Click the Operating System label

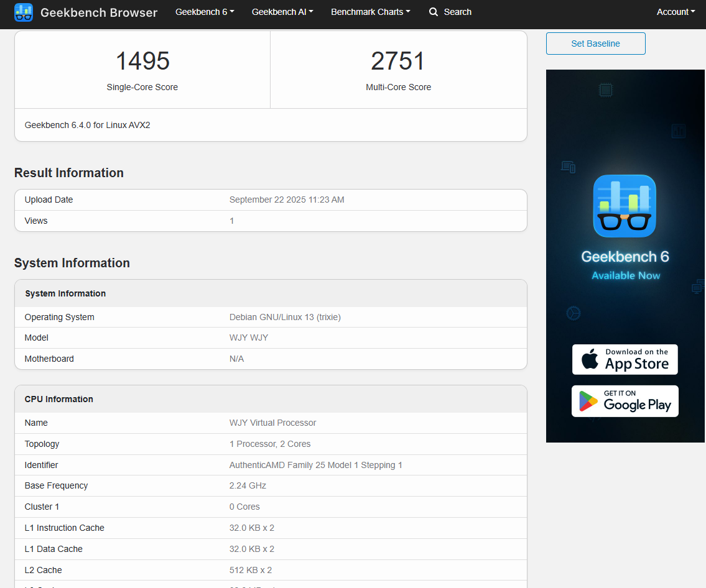[60, 317]
